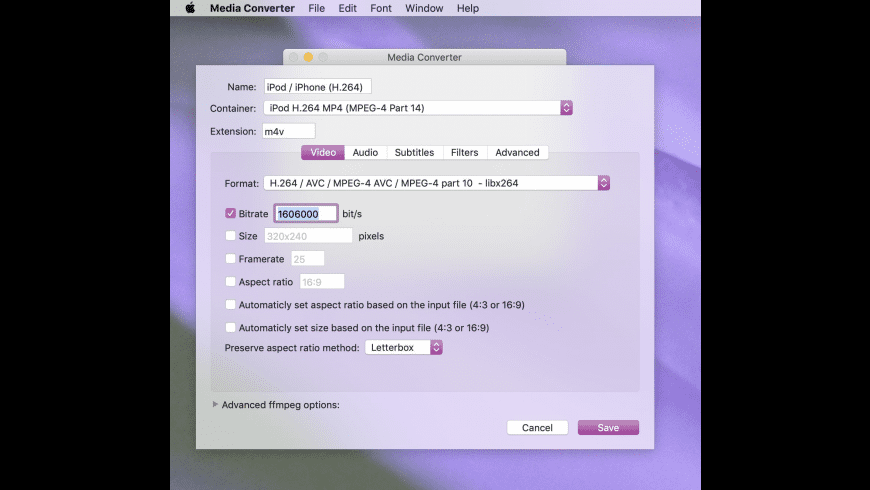Click the Name field with iPod / iPhone (H.264)
The image size is (870, 490).
(317, 87)
